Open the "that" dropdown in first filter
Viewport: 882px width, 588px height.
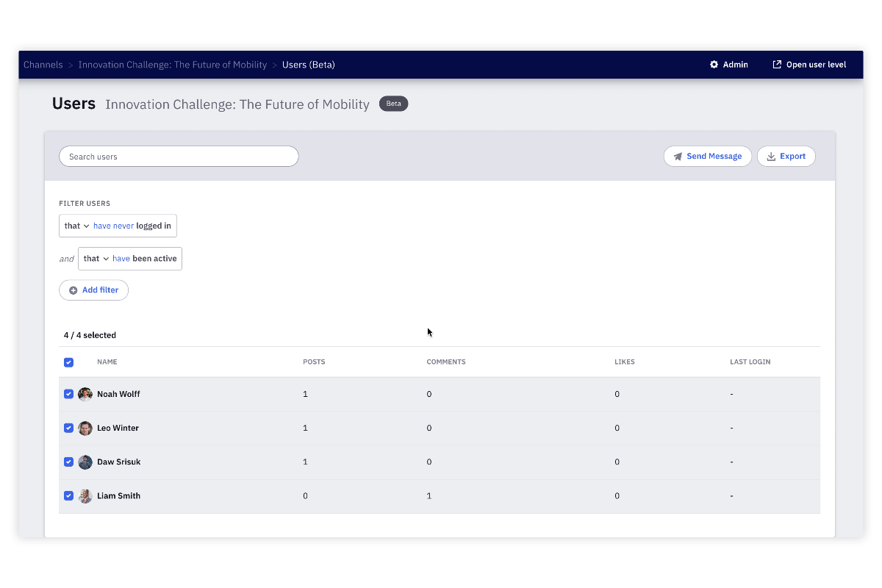click(76, 226)
